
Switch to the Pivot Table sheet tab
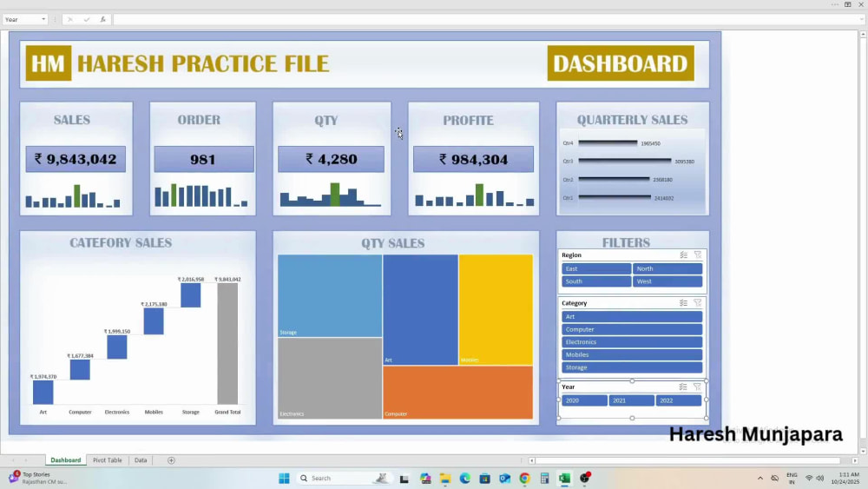(x=108, y=460)
